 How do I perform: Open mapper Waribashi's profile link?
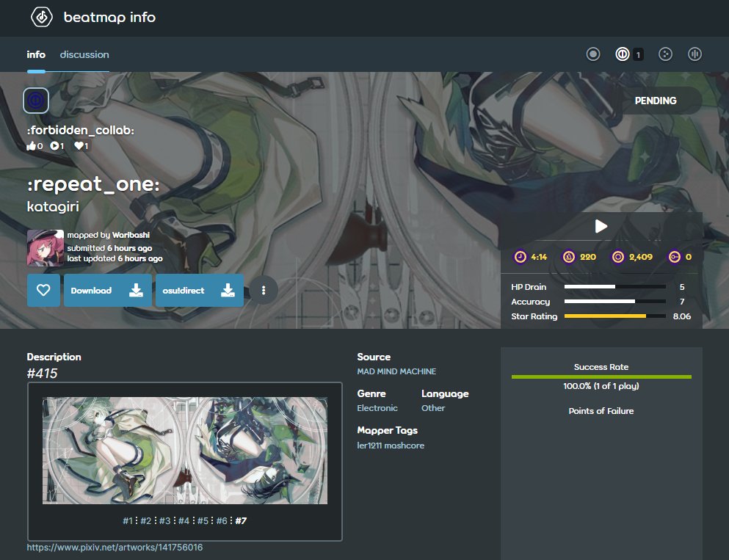131,235
